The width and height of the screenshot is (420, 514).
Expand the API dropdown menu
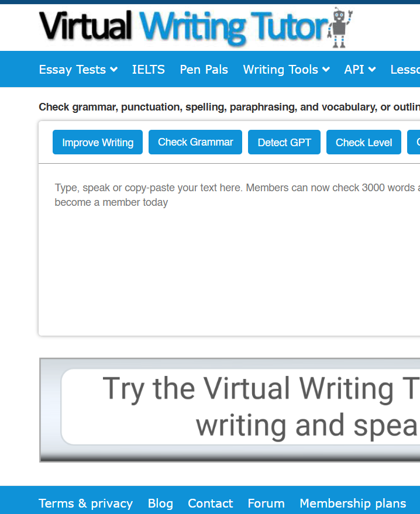point(360,70)
